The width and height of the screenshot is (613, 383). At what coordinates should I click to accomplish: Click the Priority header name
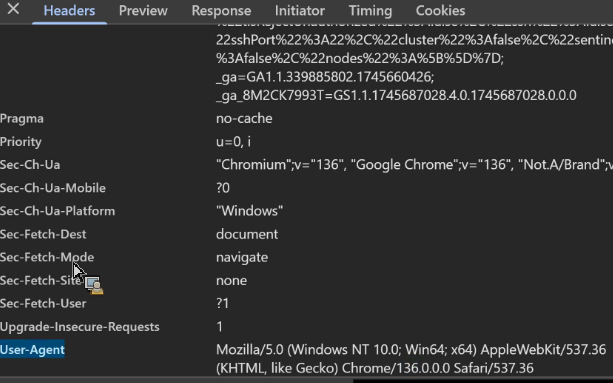click(x=21, y=142)
